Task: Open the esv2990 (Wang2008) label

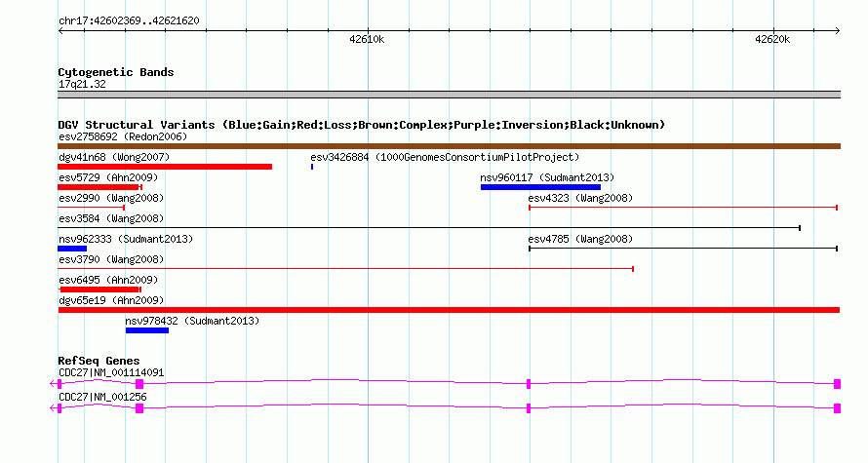Action: tap(111, 198)
